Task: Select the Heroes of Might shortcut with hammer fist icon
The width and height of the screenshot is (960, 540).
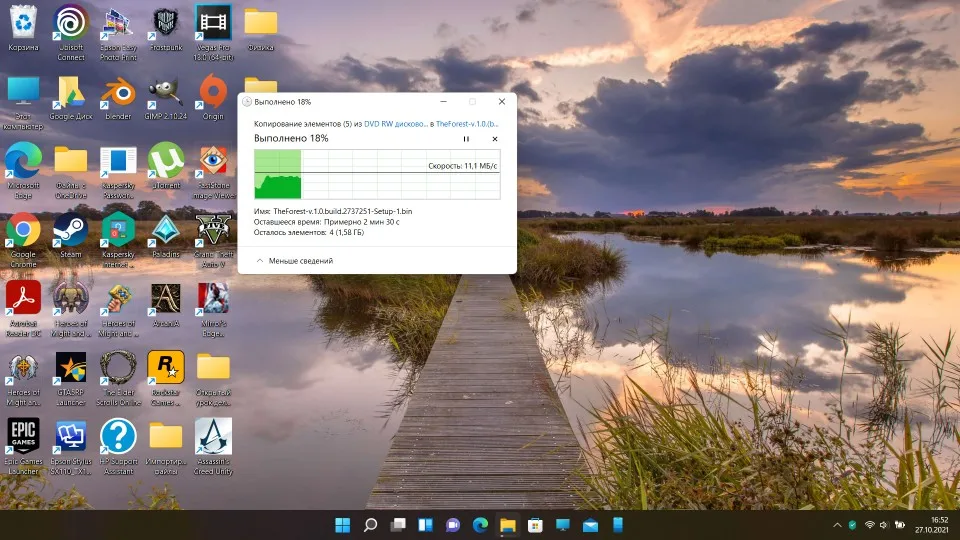Action: pos(118,309)
